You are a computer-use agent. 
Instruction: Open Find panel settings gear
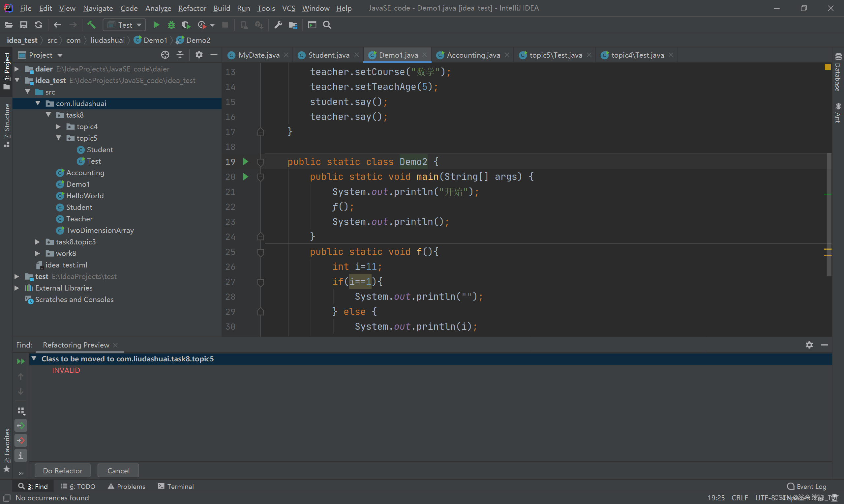click(809, 345)
